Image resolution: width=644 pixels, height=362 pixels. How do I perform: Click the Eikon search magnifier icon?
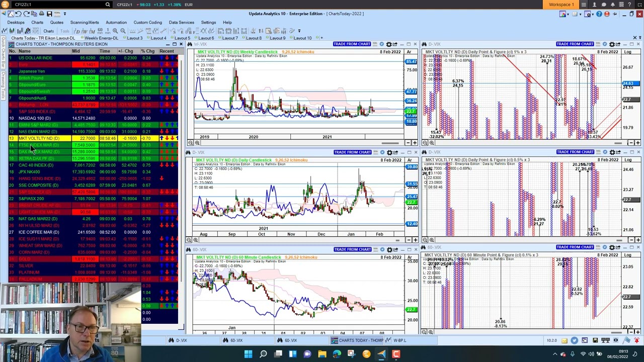pos(107,5)
